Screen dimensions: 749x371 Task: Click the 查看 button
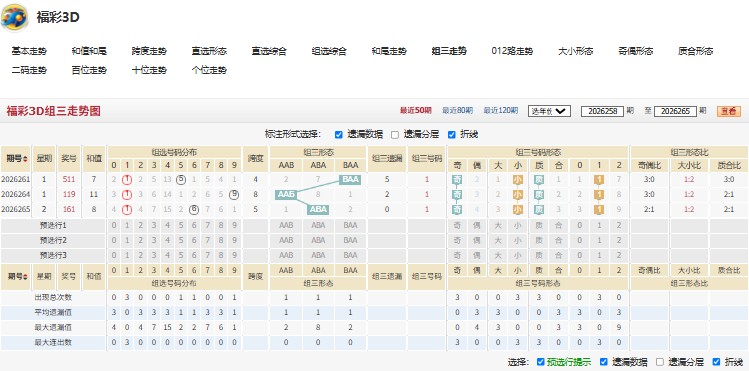729,111
